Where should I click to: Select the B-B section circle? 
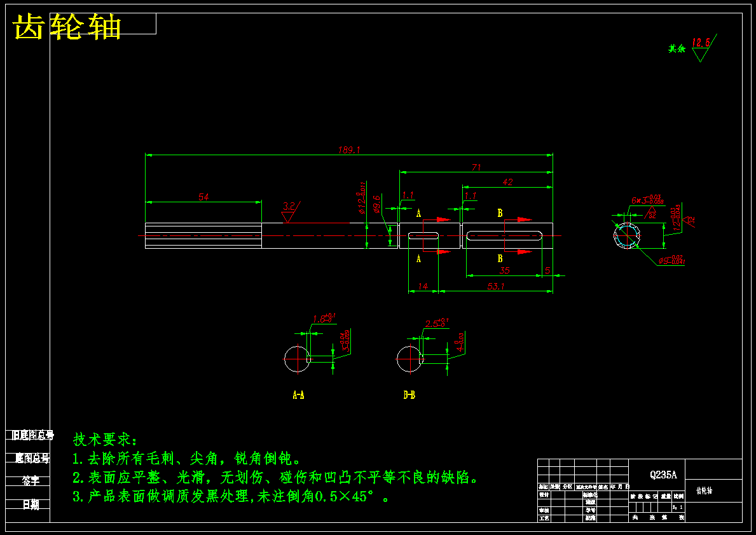410,358
